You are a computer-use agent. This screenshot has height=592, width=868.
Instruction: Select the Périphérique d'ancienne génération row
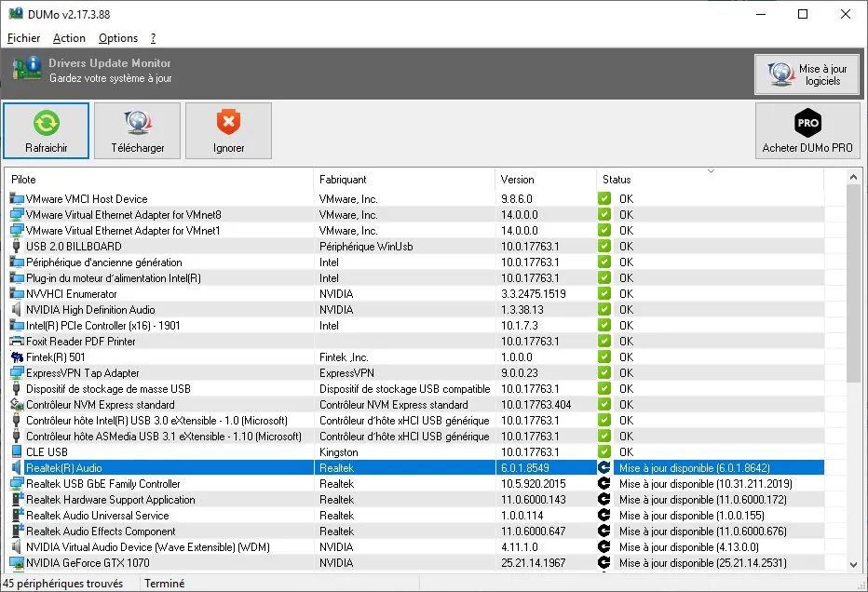click(x=414, y=262)
